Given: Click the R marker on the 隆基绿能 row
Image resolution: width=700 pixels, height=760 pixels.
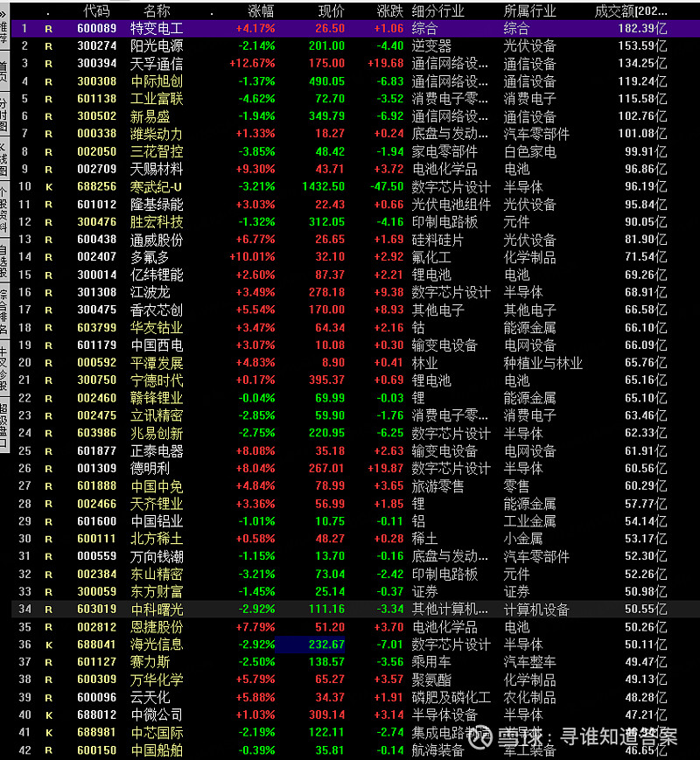Looking at the screenshot, I should (x=48, y=205).
